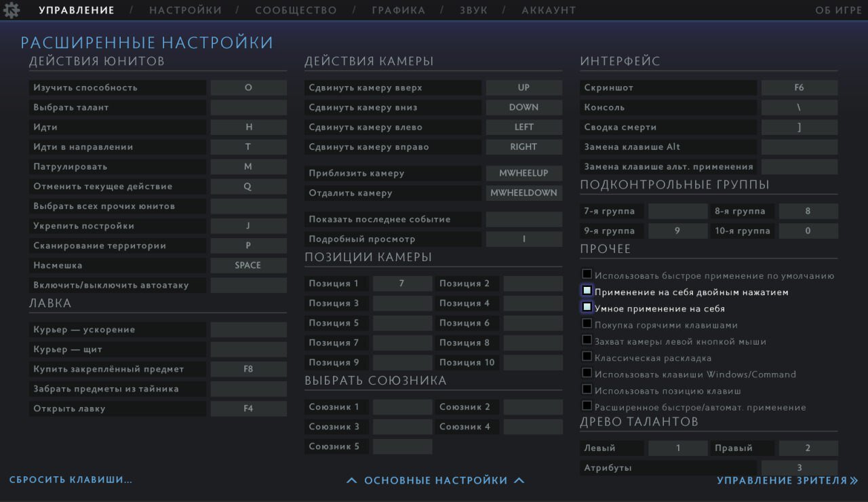The image size is (868, 502).
Task: Open the Графика tab
Action: point(398,10)
